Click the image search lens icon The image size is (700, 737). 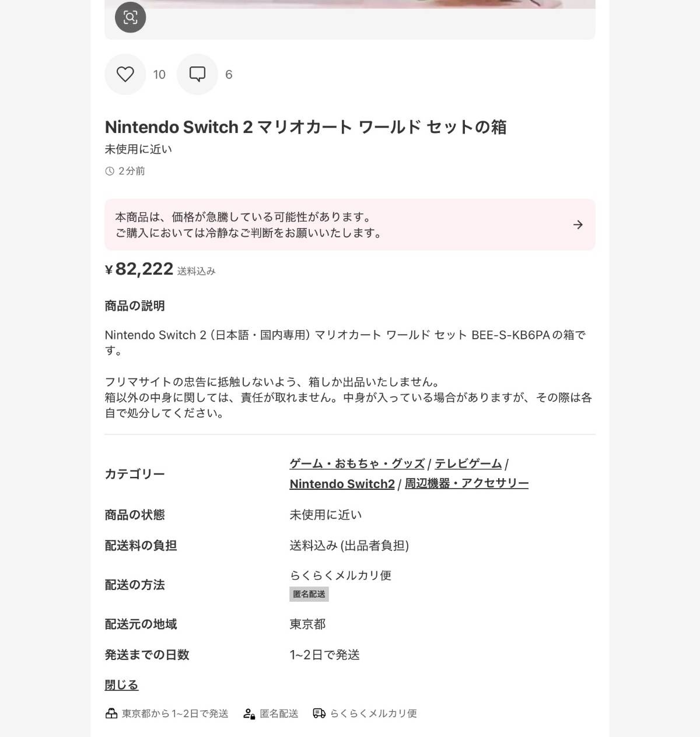tap(130, 17)
